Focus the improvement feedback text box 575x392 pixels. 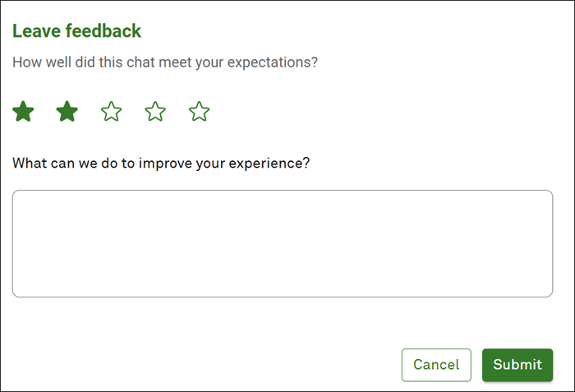click(282, 243)
